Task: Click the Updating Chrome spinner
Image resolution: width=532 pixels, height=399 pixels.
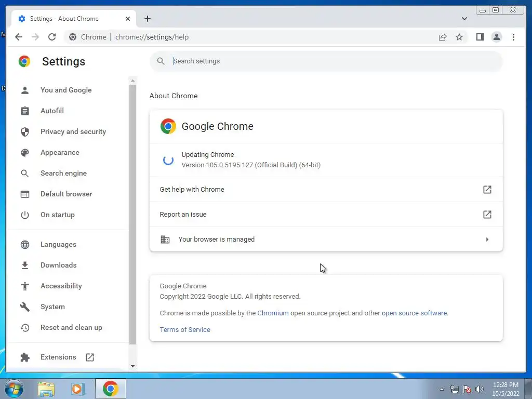Action: pos(168,160)
